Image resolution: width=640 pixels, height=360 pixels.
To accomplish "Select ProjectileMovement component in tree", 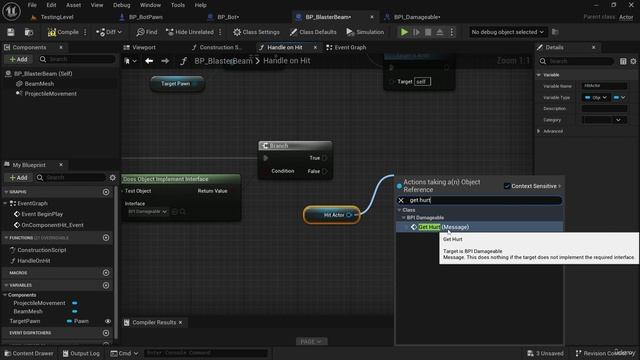I will 50,94.
